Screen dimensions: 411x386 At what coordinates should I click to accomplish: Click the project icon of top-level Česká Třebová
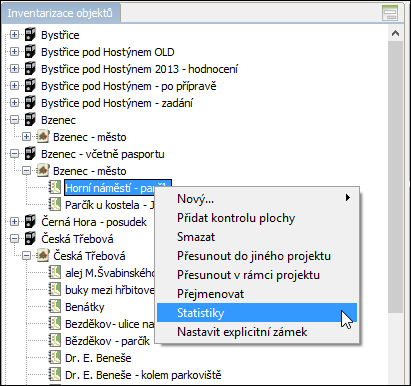30,238
